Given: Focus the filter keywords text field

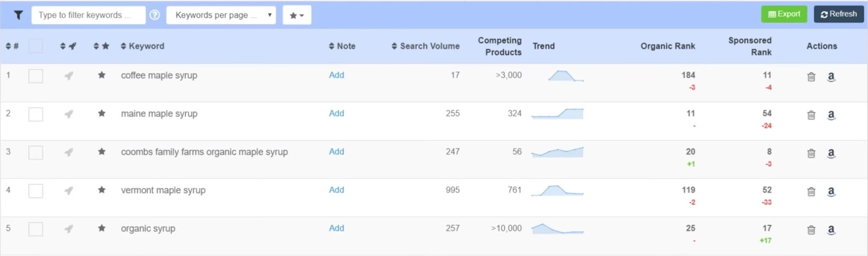Looking at the screenshot, I should 88,15.
